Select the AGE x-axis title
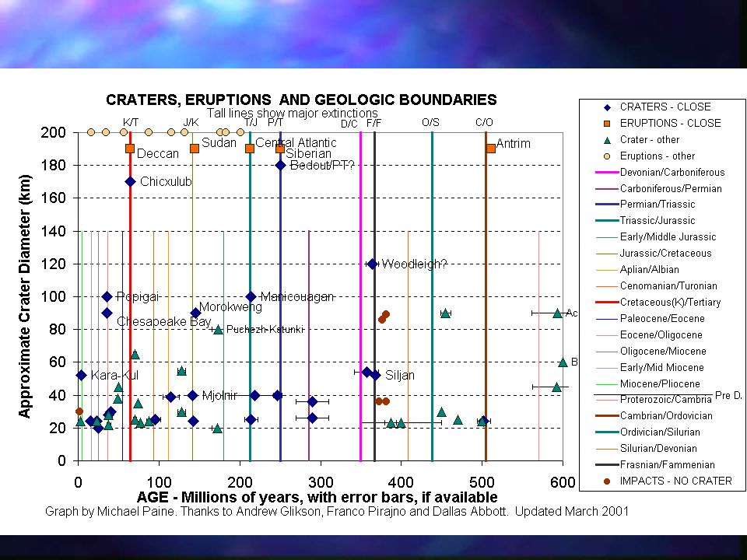 [317, 497]
